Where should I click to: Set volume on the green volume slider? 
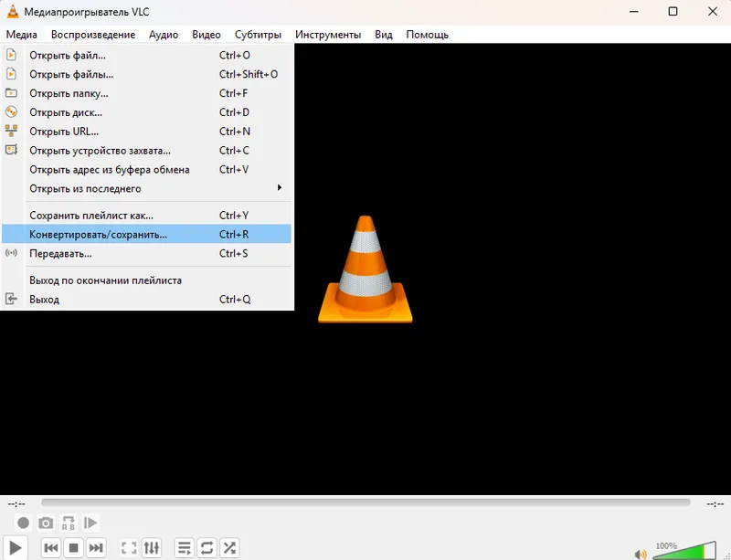click(684, 551)
